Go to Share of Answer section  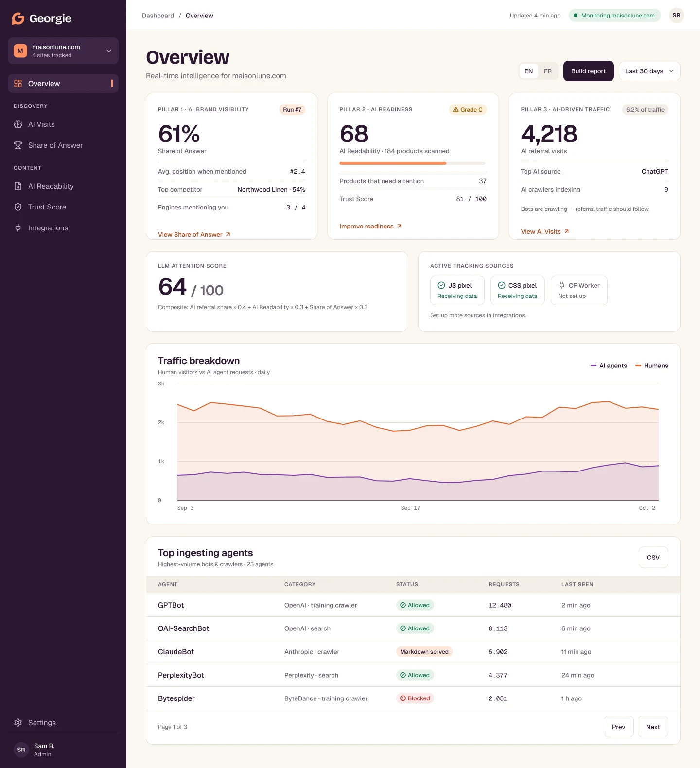[63, 145]
